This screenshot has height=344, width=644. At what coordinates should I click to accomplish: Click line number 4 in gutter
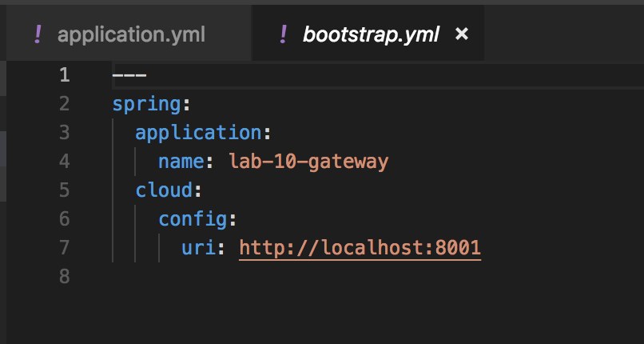[64, 162]
